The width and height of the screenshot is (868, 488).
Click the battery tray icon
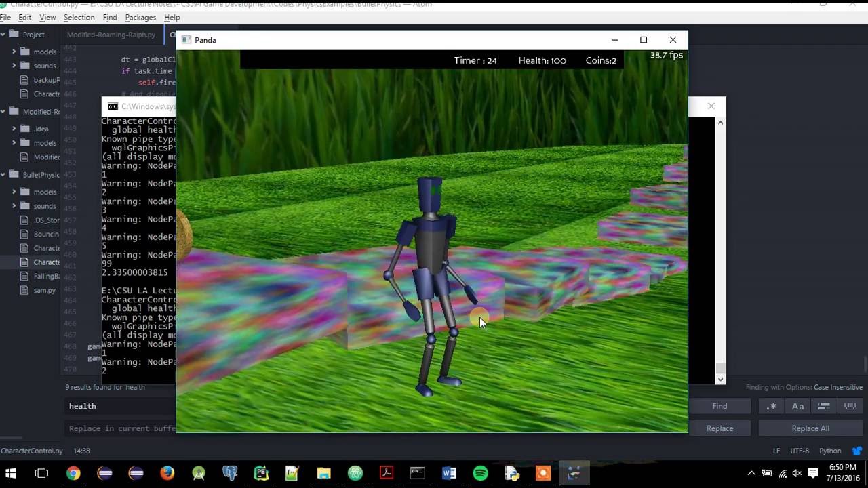click(x=767, y=473)
